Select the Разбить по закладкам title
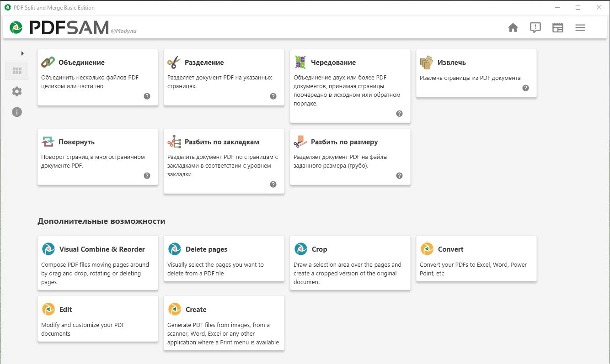 coord(222,142)
